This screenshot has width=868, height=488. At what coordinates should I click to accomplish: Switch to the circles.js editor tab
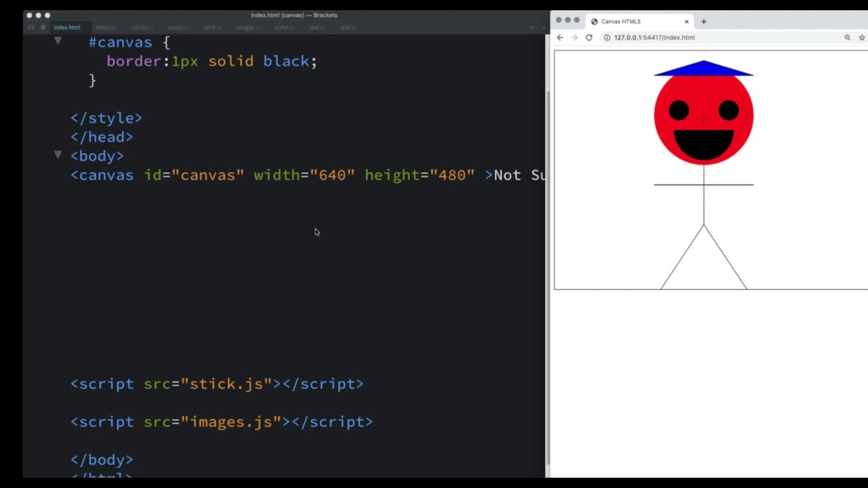(143, 28)
